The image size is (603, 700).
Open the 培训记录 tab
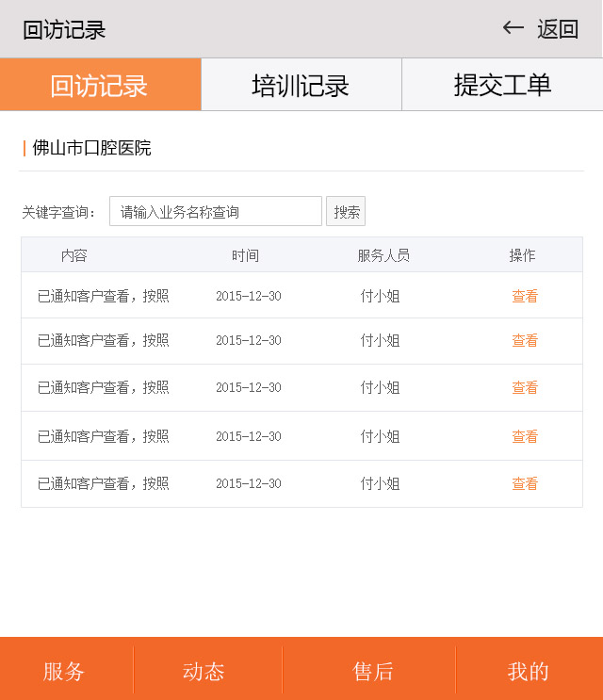[x=301, y=85]
